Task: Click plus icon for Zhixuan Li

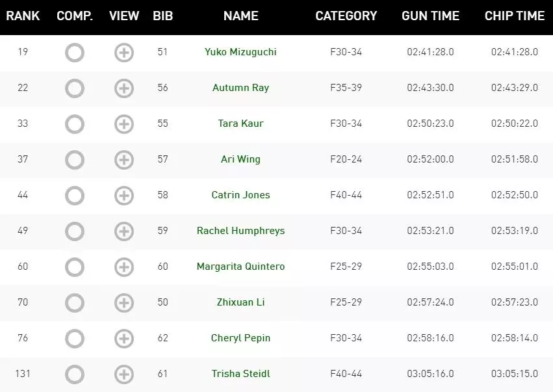Action: (123, 303)
